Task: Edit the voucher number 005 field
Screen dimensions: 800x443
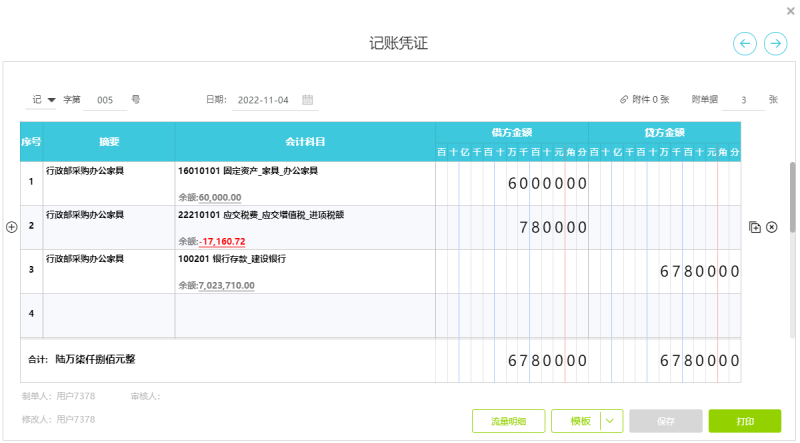Action: pyautogui.click(x=106, y=100)
